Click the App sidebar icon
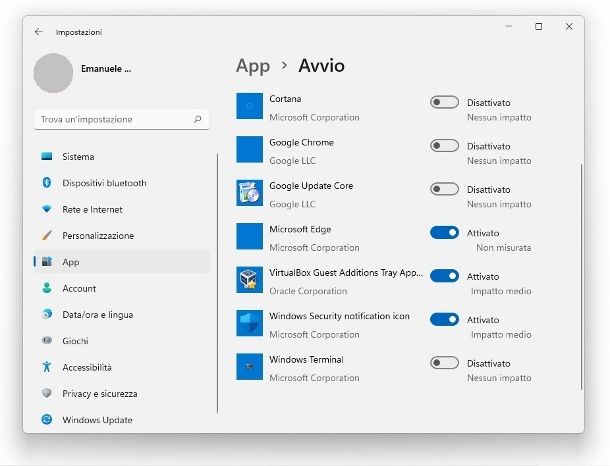 click(x=47, y=261)
